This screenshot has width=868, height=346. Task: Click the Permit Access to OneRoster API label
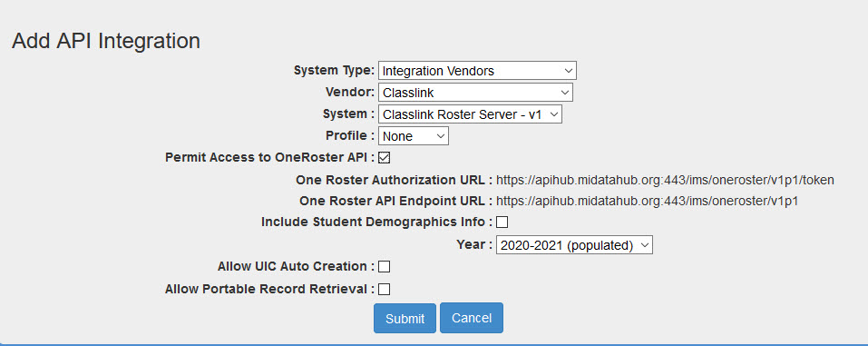point(270,157)
